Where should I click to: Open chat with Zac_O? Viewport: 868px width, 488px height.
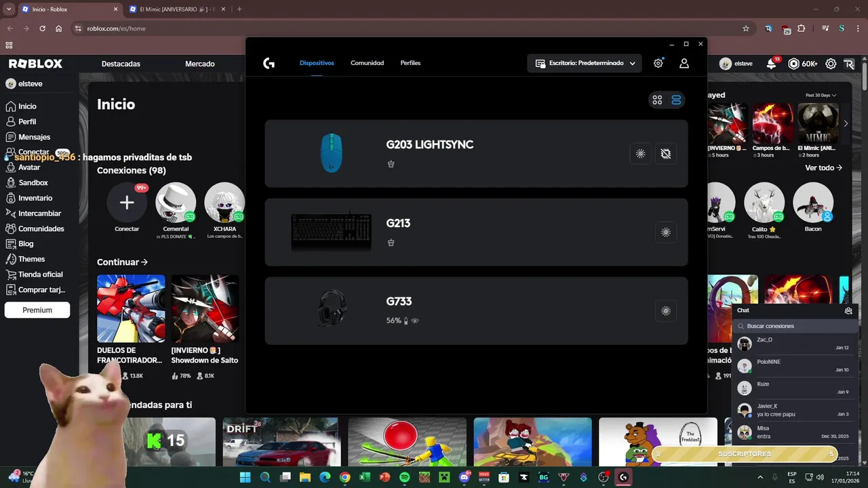pyautogui.click(x=795, y=344)
